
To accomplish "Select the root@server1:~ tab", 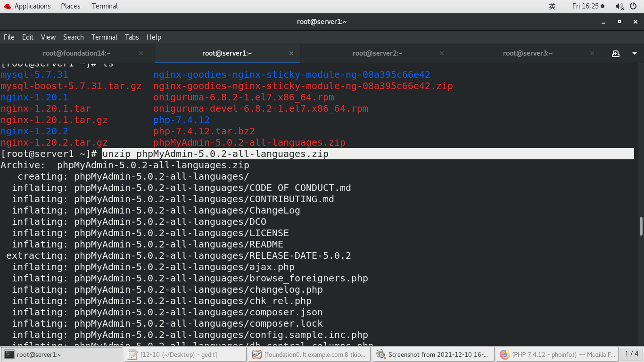I will pos(227,53).
